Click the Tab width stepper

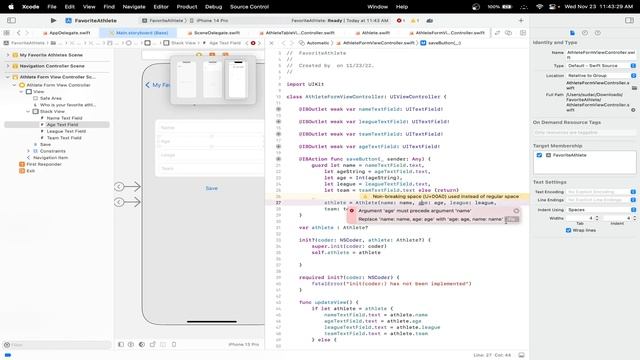597,218
